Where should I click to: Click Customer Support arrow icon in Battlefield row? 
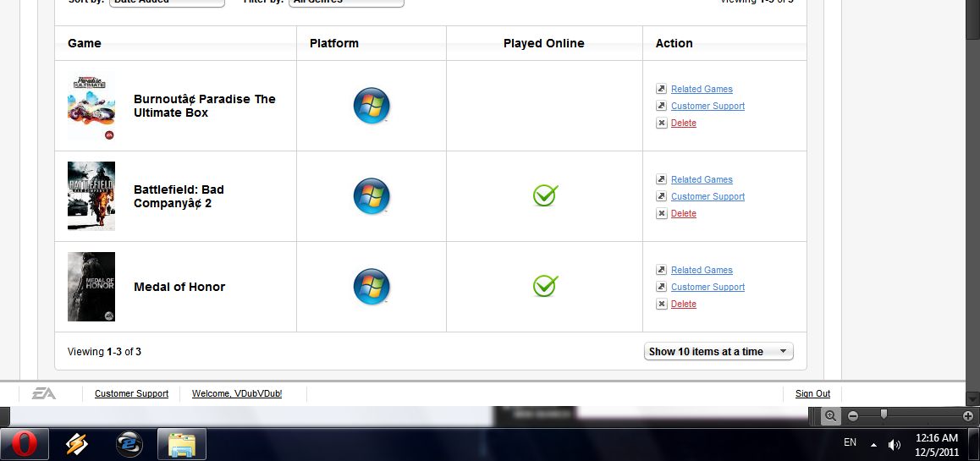(x=661, y=196)
